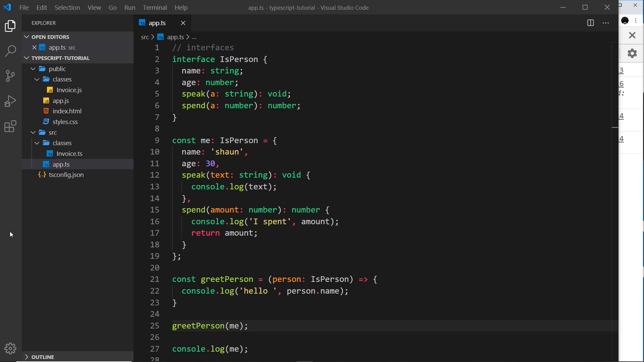Select app.ts in the src folder
The width and height of the screenshot is (644, 362).
tap(77, 164)
